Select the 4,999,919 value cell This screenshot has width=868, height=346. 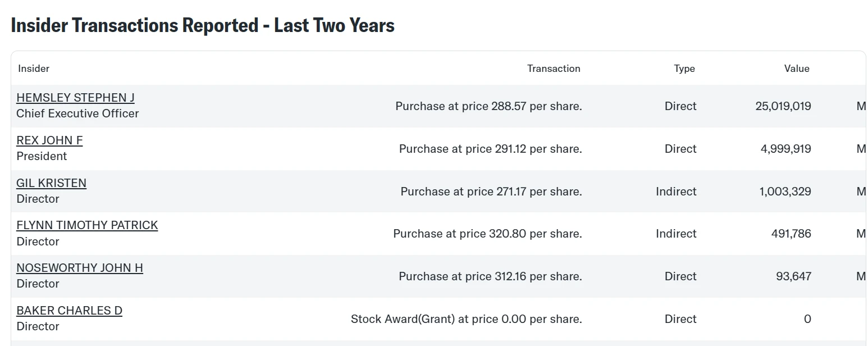[786, 149]
